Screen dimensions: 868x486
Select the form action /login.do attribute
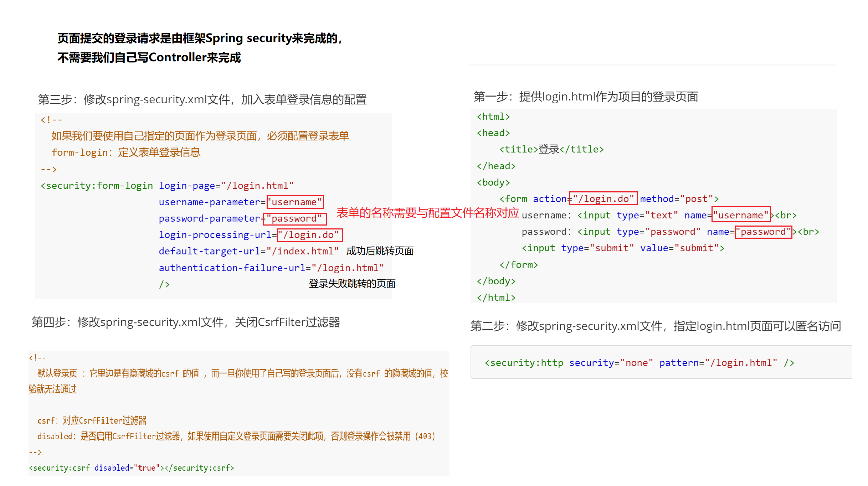pos(598,198)
